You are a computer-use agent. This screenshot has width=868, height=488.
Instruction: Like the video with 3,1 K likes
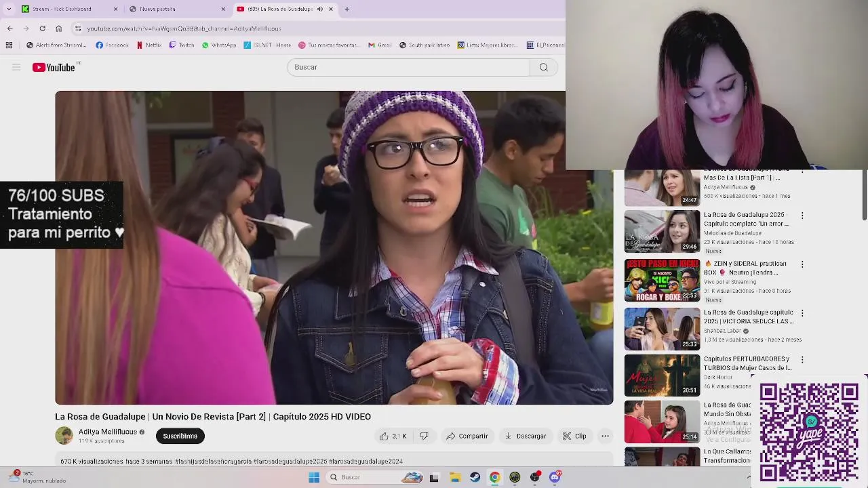pyautogui.click(x=393, y=436)
